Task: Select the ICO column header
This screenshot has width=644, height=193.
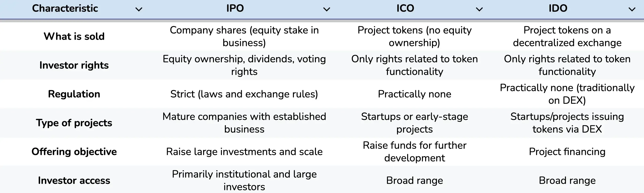Action: click(x=405, y=8)
